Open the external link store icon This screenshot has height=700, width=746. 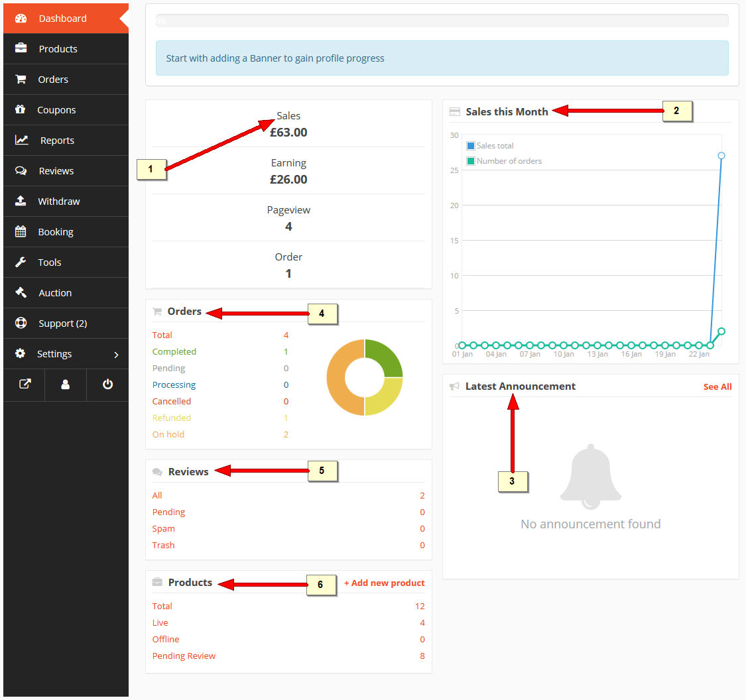pos(25,384)
